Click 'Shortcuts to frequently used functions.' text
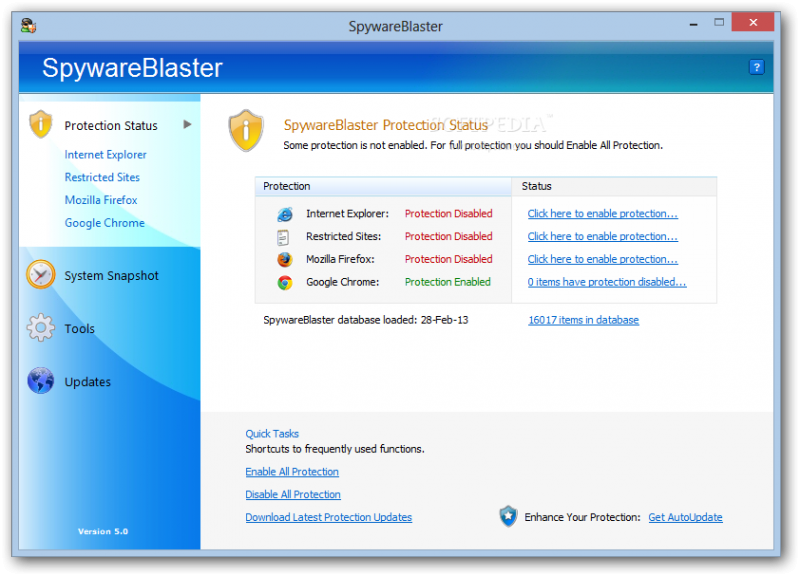This screenshot has height=576, width=800. 335,449
